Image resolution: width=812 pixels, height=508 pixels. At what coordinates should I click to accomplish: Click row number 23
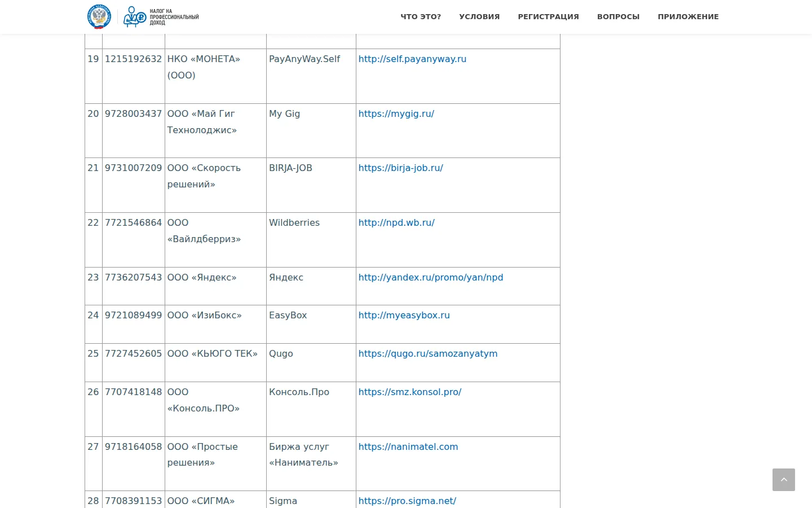click(93, 277)
